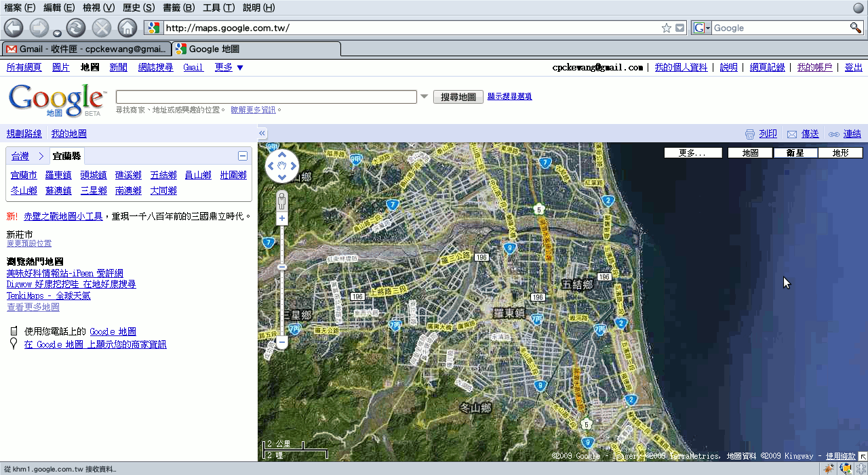The height and width of the screenshot is (475, 868).
Task: Focus the browser Google search box
Action: tap(781, 28)
